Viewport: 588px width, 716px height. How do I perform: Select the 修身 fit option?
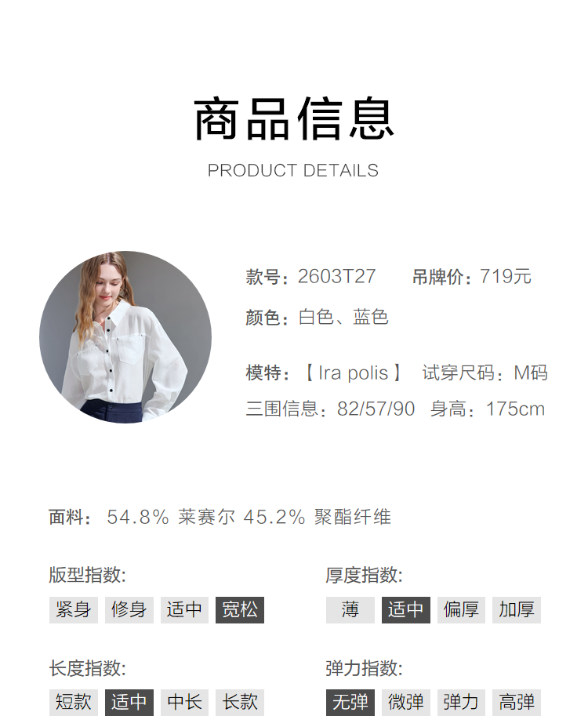coord(129,609)
